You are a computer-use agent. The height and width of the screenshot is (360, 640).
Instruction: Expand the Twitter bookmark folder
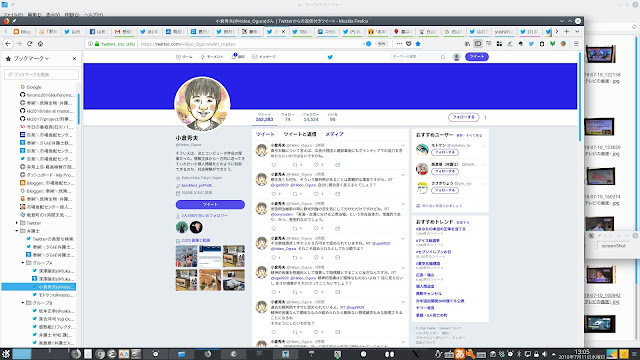pyautogui.click(x=17, y=223)
